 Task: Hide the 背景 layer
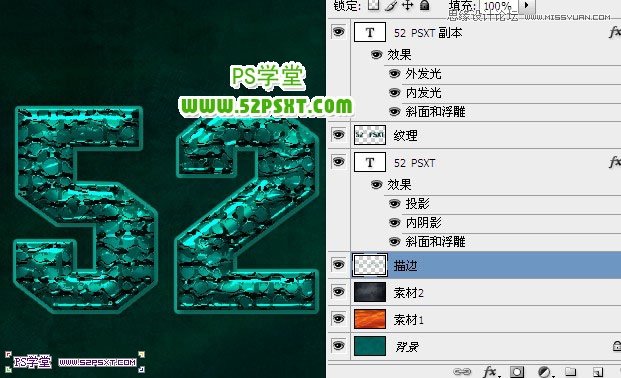(338, 346)
